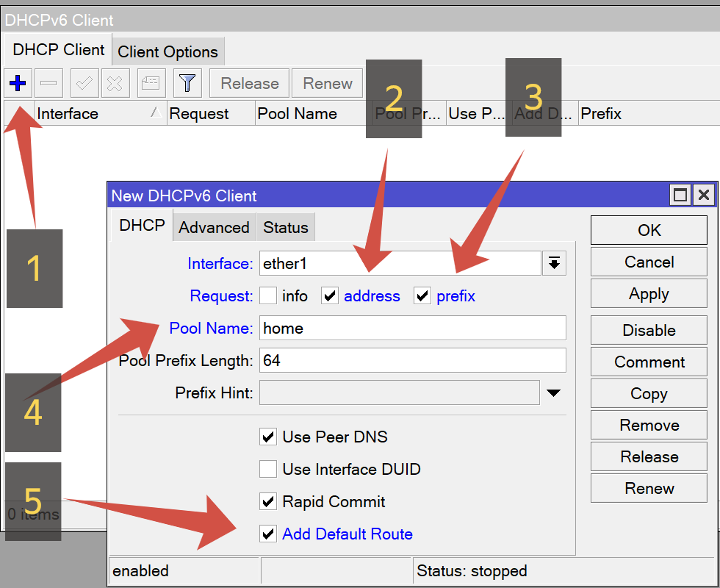Click the checkmark enable icon in the toolbar

tap(84, 83)
